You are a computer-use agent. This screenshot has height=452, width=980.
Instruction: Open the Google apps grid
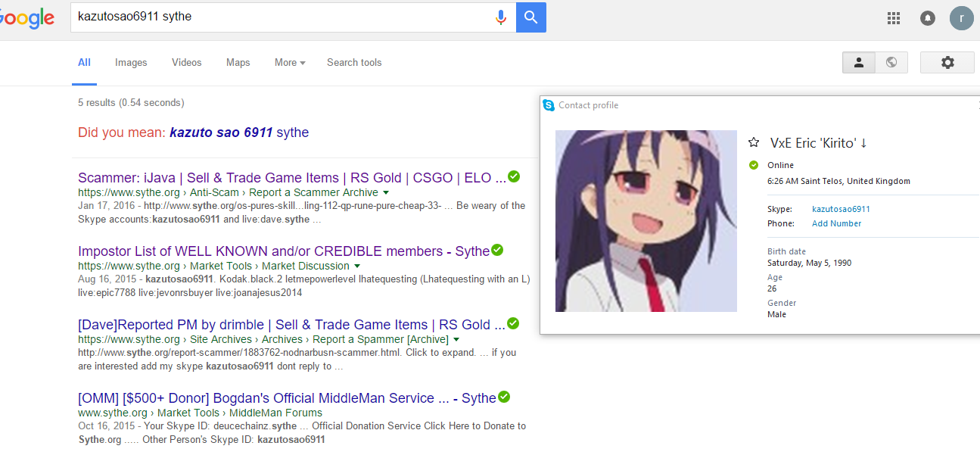893,18
